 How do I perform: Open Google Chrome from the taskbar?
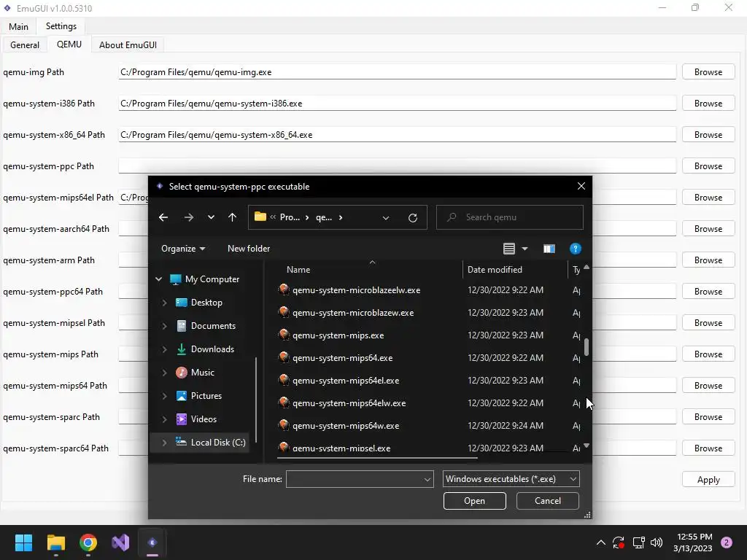88,542
